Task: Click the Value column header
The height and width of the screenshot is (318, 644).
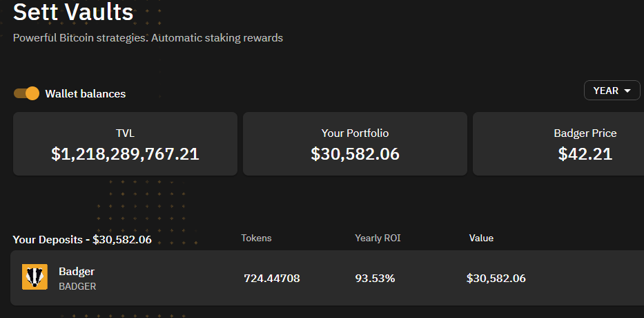Action: point(481,238)
